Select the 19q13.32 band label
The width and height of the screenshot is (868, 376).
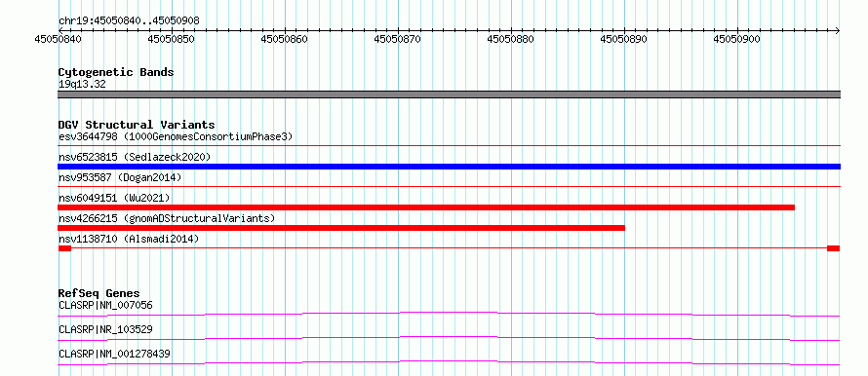click(x=82, y=85)
